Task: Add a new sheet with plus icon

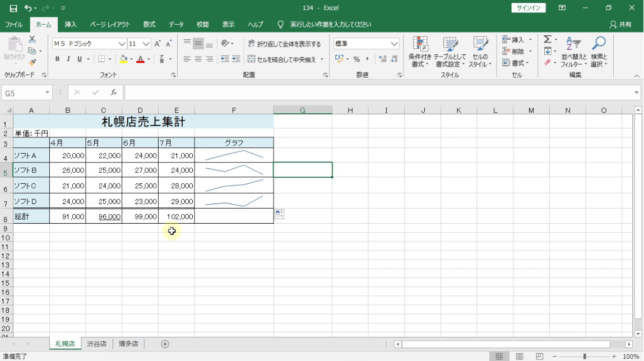Action: coord(165,344)
